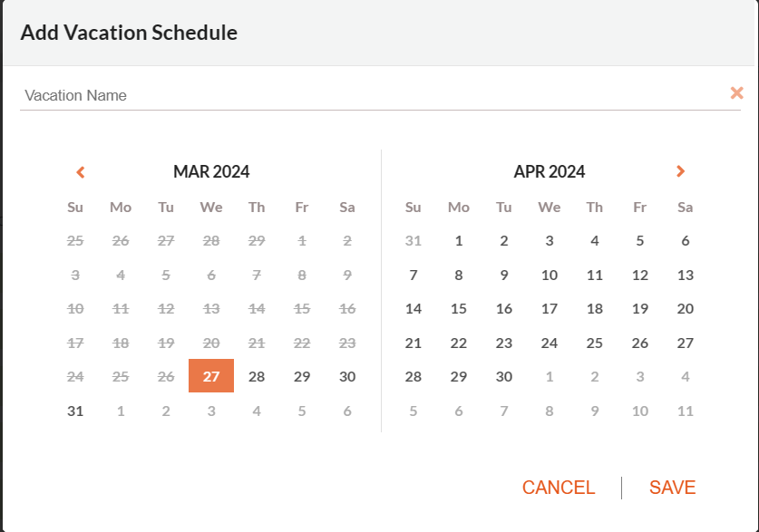759x532 pixels.
Task: Select March 30 in the MAR 2024 calendar
Action: 347,377
